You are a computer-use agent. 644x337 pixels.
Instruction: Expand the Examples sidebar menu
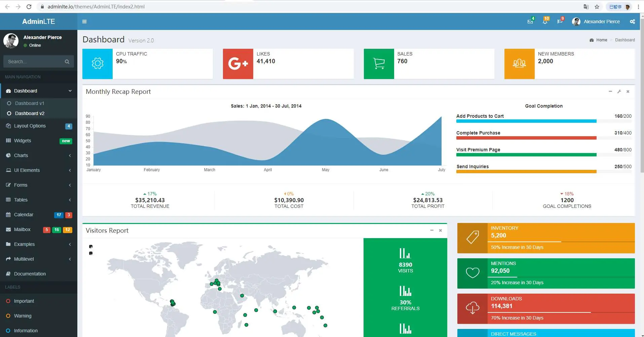[39, 244]
